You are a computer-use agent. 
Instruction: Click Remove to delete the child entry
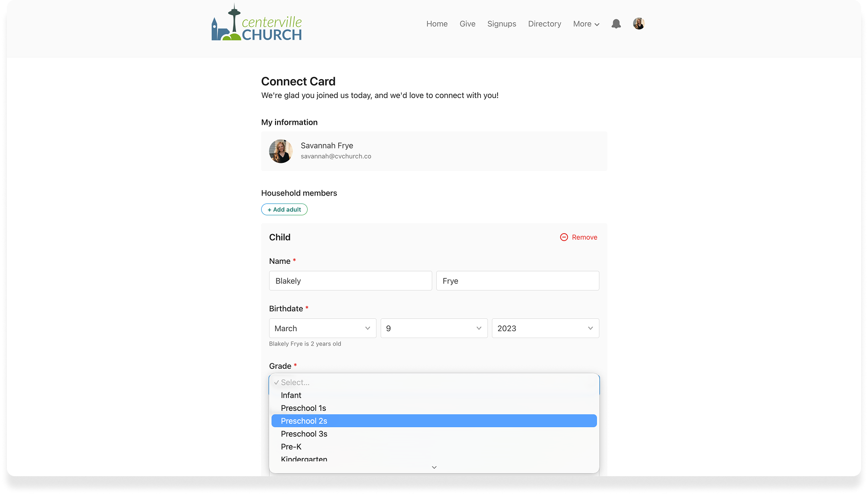click(x=585, y=237)
